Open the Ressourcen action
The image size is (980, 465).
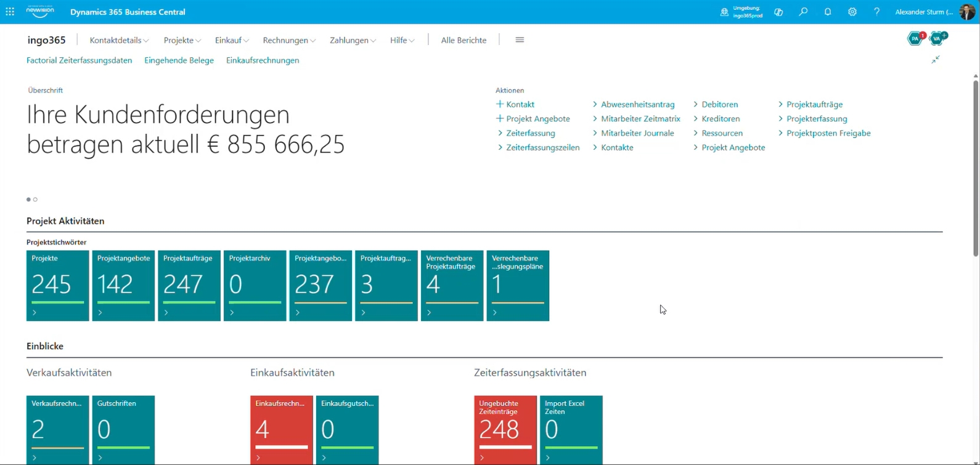click(717, 133)
